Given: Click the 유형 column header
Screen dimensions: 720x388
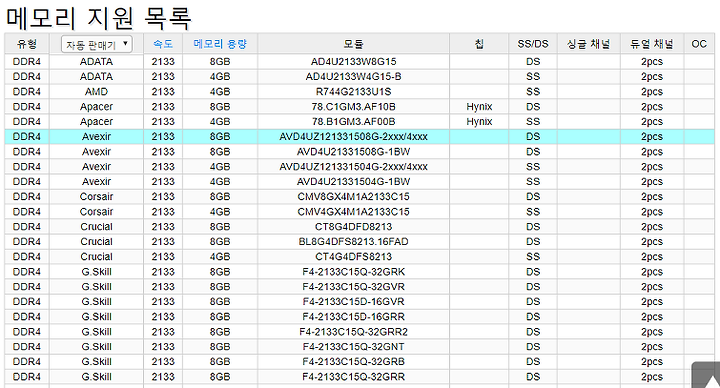Looking at the screenshot, I should point(27,44).
